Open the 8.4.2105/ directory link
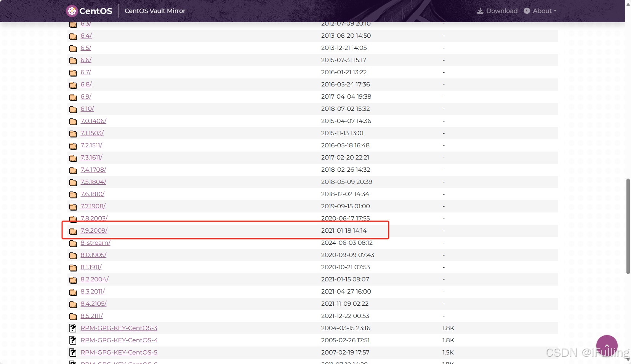 [x=93, y=303]
